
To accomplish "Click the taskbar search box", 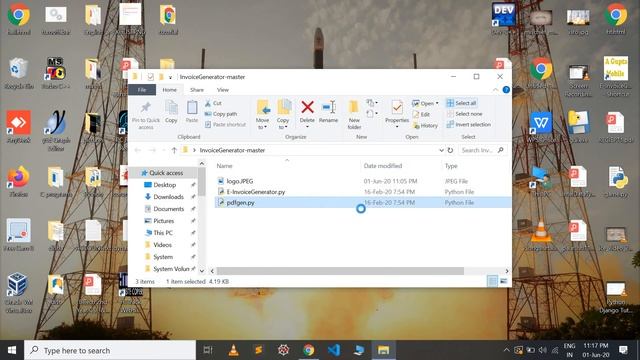I will 110,350.
